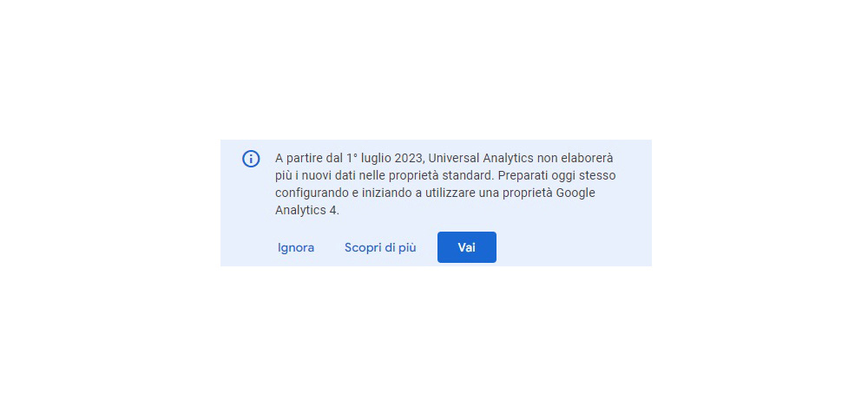Click the blue info circle icon

coord(251,159)
